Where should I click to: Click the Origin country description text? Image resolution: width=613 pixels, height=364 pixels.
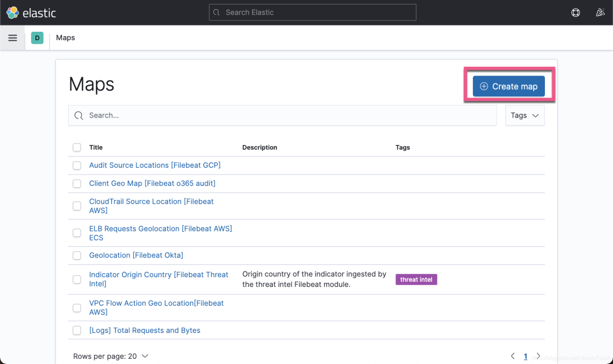[x=314, y=280]
